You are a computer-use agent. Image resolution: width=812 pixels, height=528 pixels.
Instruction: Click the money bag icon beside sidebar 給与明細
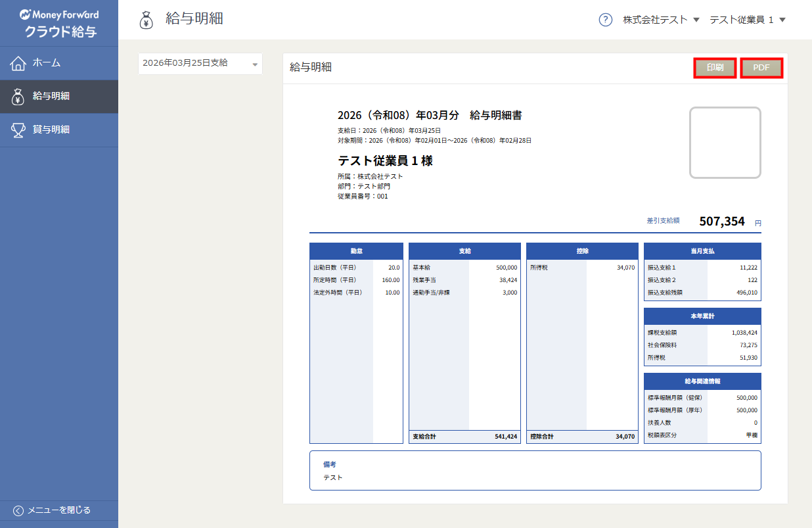click(x=18, y=97)
